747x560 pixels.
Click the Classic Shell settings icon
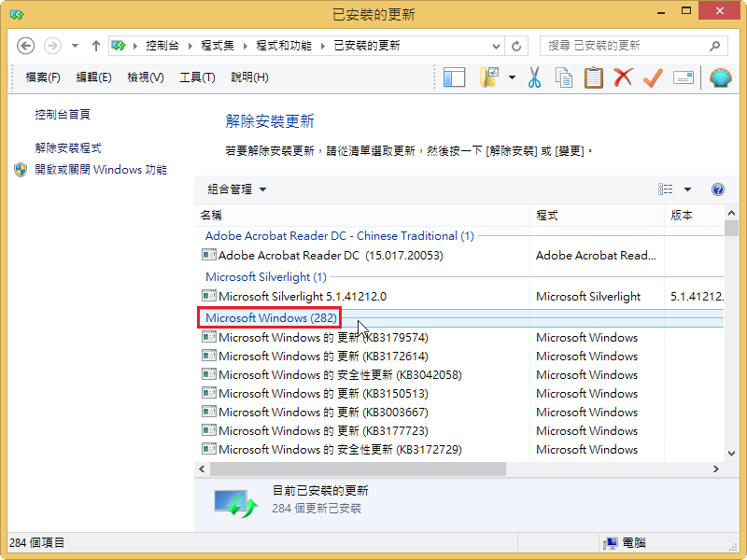(720, 77)
